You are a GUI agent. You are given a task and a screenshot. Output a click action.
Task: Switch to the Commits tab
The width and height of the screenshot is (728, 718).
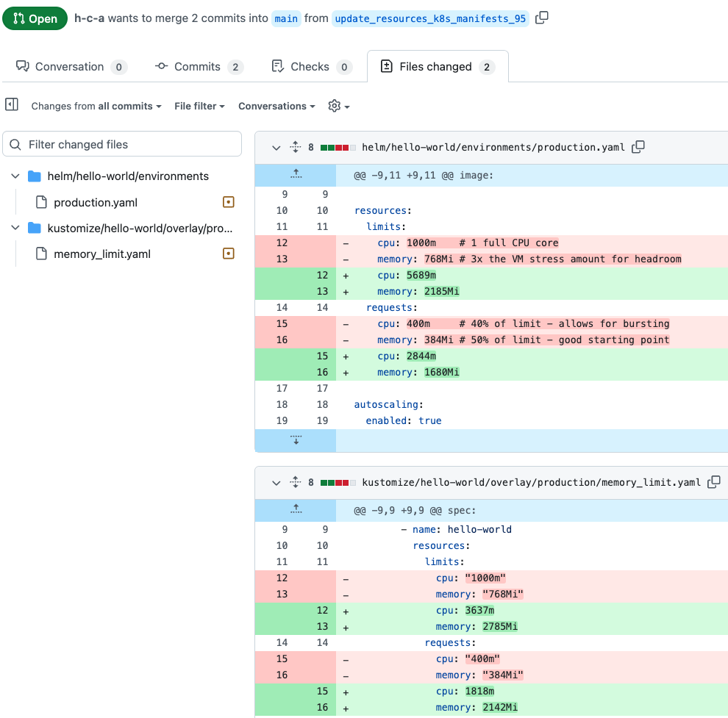[199, 66]
